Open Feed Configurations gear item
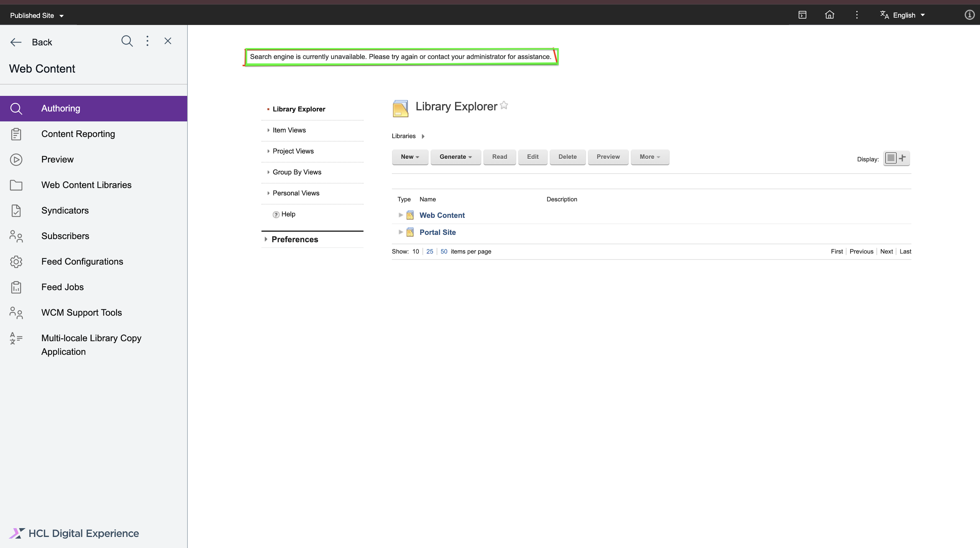The height and width of the screenshot is (548, 980). 82,262
